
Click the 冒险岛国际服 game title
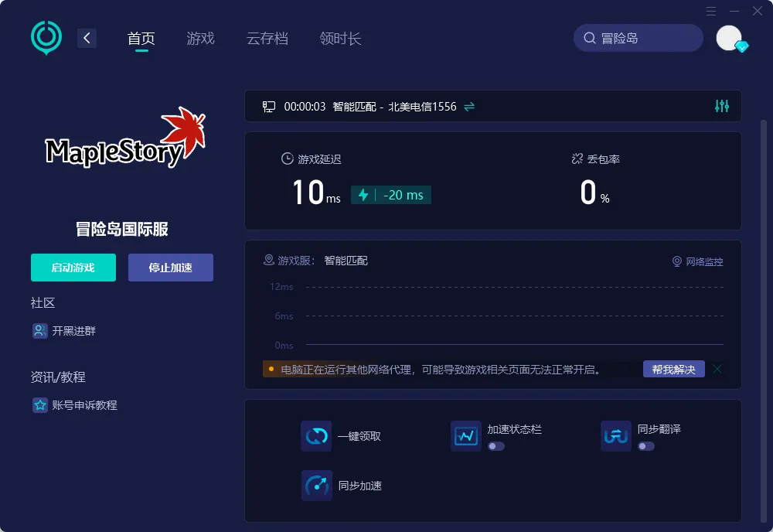click(x=122, y=229)
